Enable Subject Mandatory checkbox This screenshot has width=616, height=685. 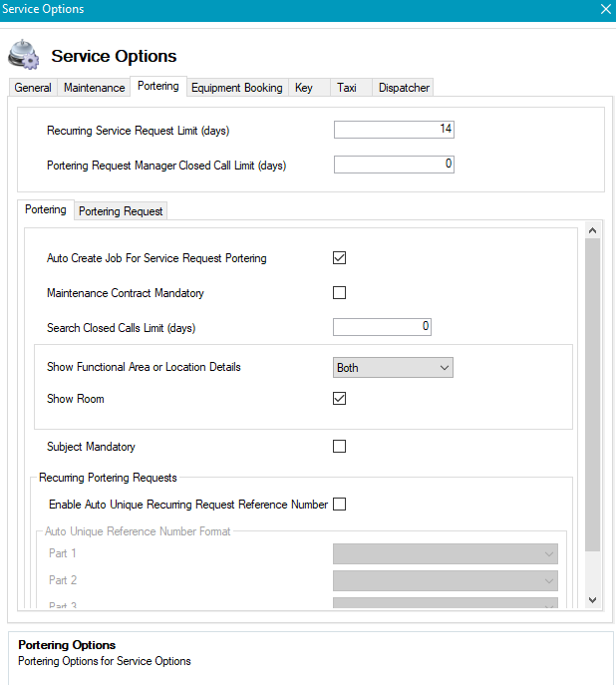[x=339, y=447]
